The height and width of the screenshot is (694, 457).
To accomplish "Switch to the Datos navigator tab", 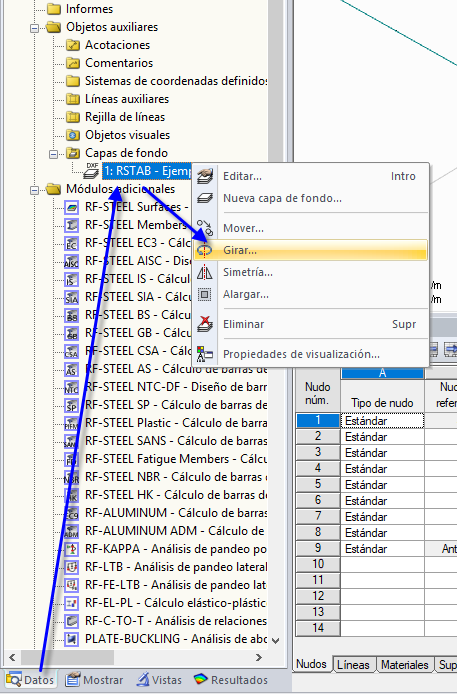I will (30, 680).
